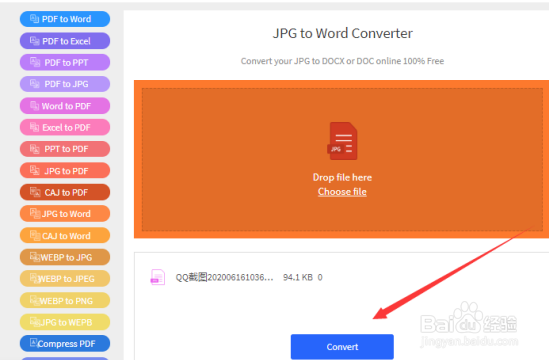This screenshot has width=549, height=360.
Task: Select the uploaded file name QQ截图202006161036...
Action: pos(224,277)
